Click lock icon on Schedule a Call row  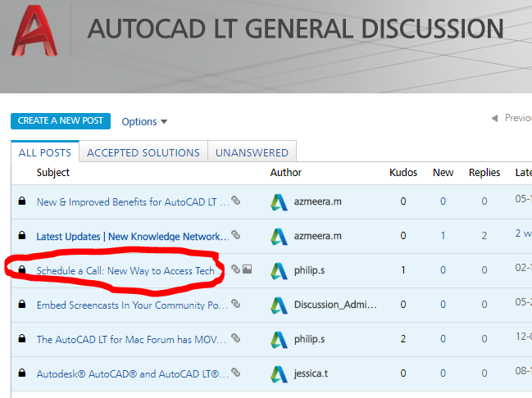click(22, 269)
